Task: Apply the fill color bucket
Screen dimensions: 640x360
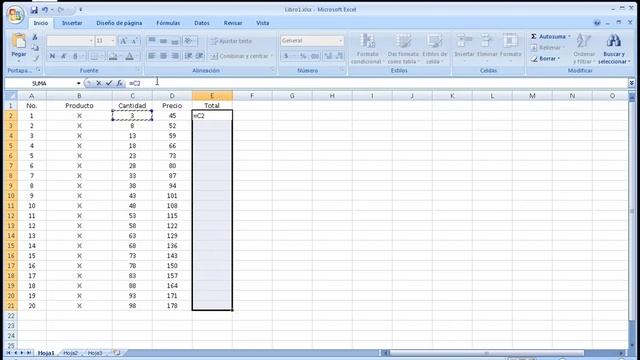Action: tap(113, 56)
